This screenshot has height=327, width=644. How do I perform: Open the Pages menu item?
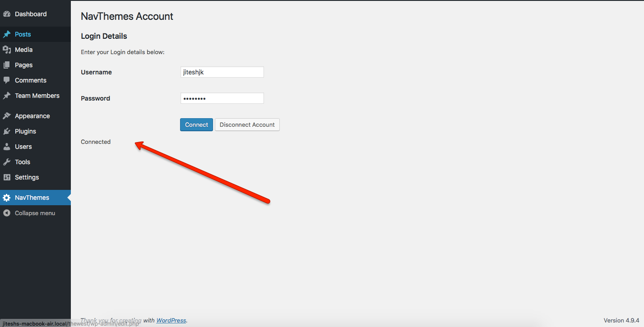35,65
